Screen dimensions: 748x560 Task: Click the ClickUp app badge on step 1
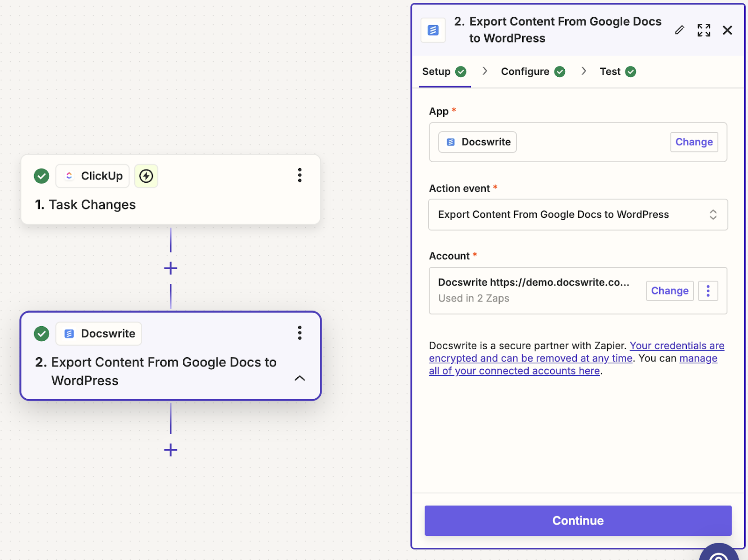[x=93, y=176]
